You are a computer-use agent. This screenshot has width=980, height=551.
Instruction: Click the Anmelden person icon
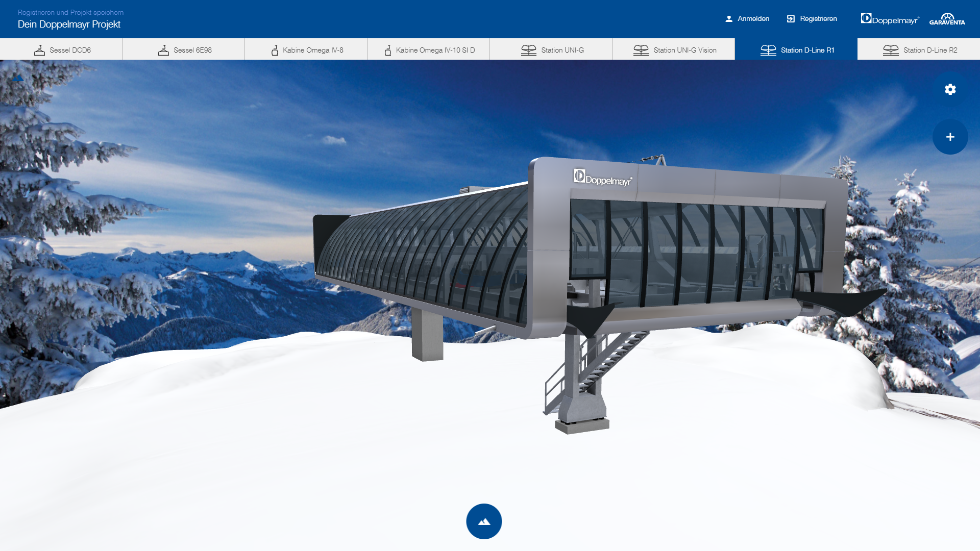(729, 19)
